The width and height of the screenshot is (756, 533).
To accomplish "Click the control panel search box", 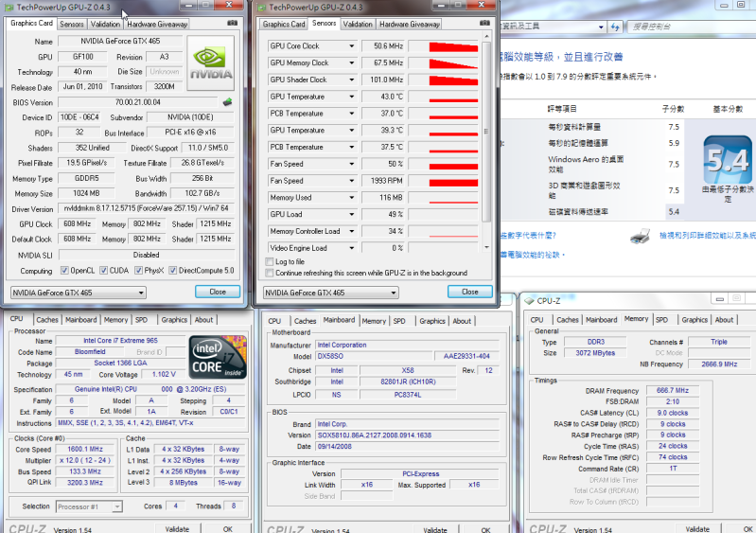I will (691, 27).
